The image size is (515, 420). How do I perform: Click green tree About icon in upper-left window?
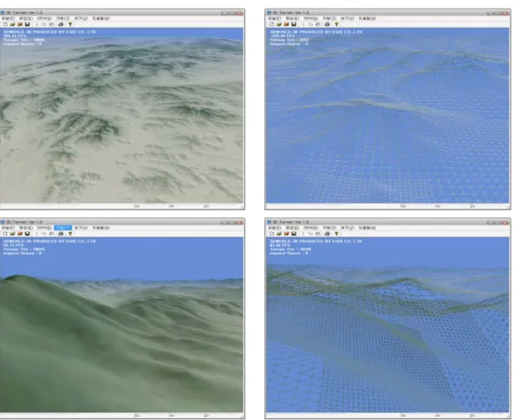coord(70,24)
